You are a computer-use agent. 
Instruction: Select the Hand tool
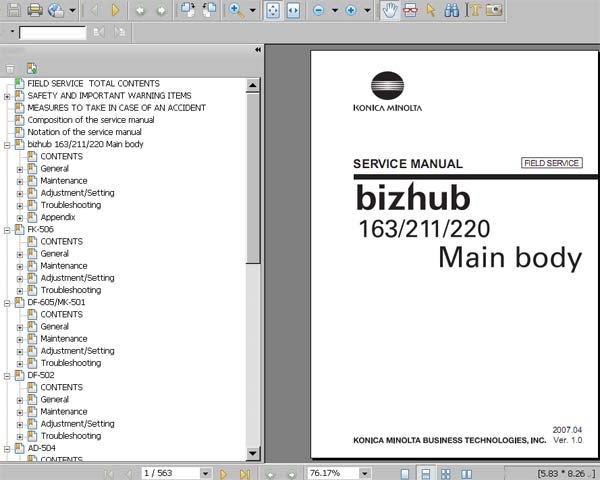[x=390, y=10]
